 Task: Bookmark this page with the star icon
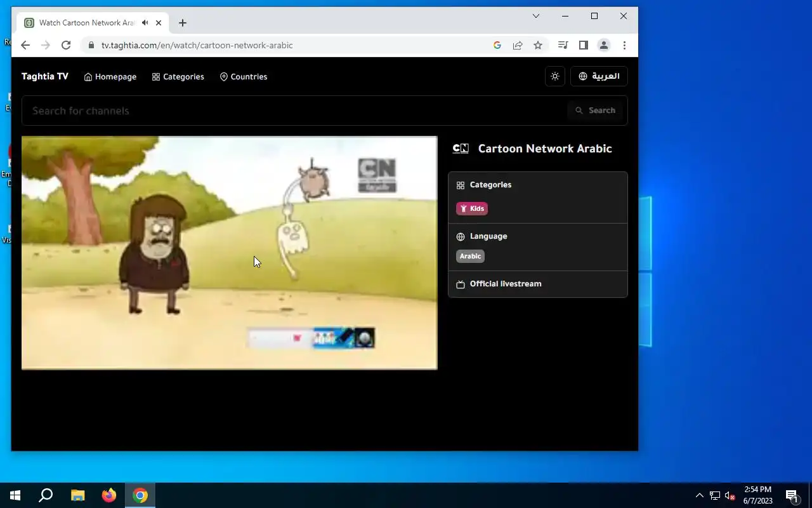538,45
